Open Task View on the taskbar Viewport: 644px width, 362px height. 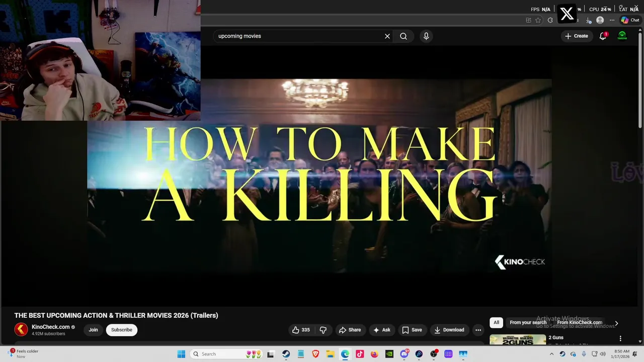(x=270, y=354)
